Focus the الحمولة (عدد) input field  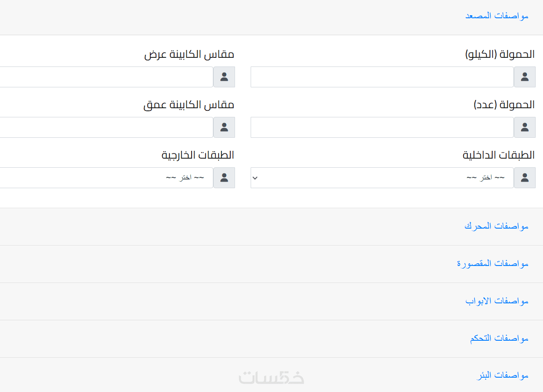pos(382,127)
